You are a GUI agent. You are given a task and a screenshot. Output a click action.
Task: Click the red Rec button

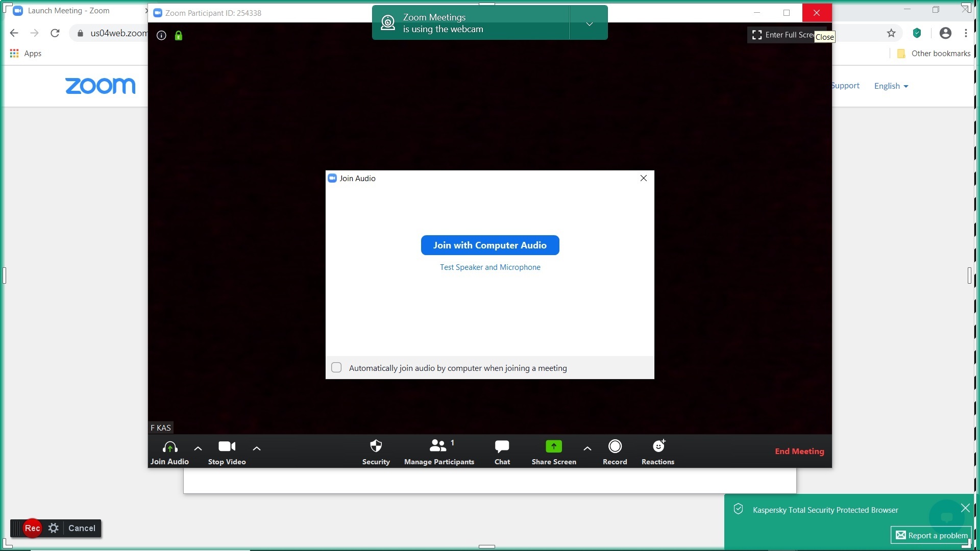pos(33,528)
